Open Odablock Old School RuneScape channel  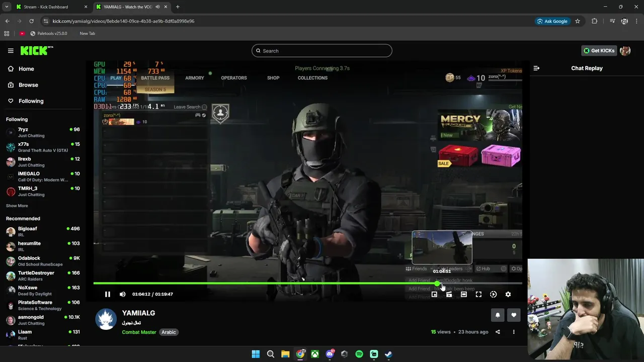click(x=43, y=261)
